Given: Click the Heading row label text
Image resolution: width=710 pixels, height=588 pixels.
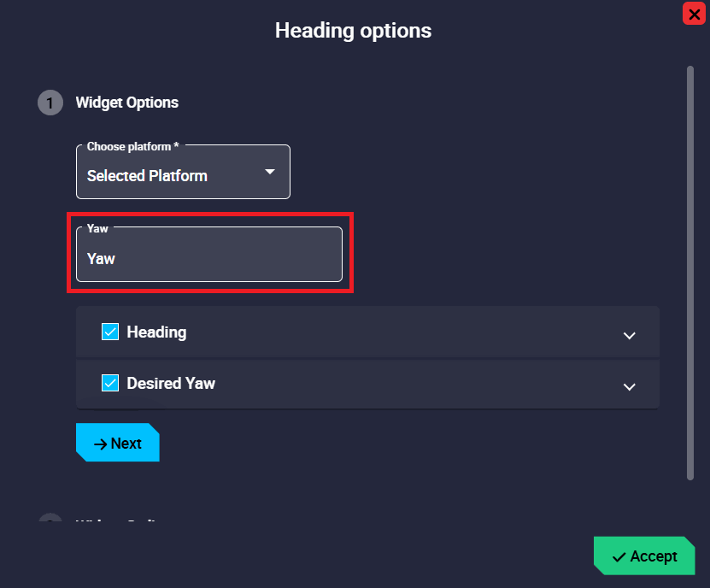Looking at the screenshot, I should [156, 332].
